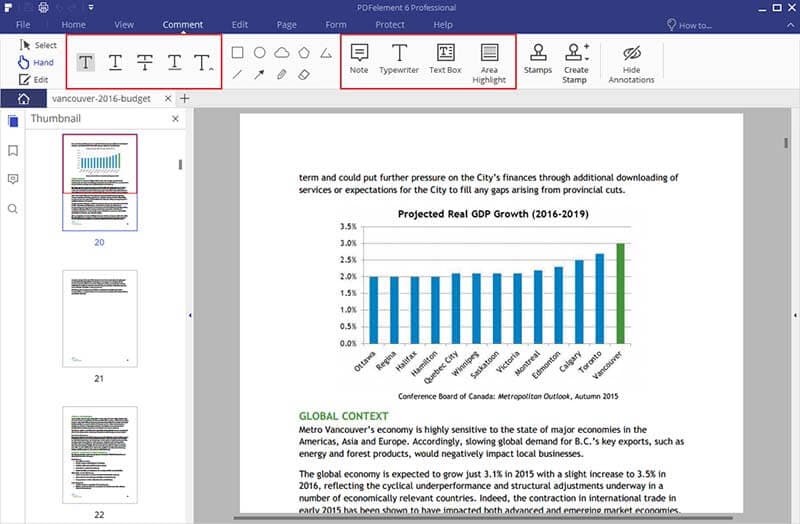Open the Form tab
The width and height of the screenshot is (800, 524).
tap(336, 24)
